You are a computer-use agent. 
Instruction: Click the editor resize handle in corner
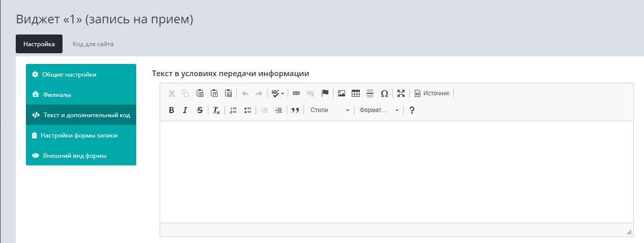629,232
